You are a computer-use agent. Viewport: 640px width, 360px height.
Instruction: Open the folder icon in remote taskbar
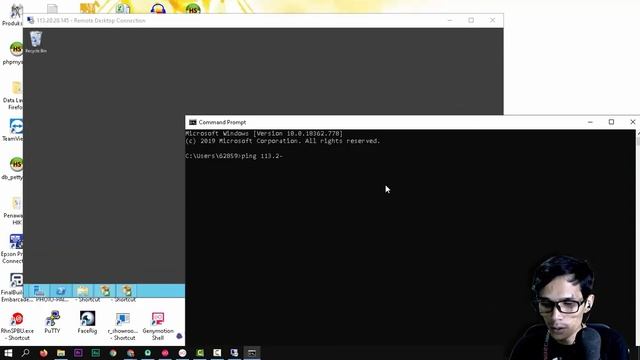pyautogui.click(x=83, y=291)
